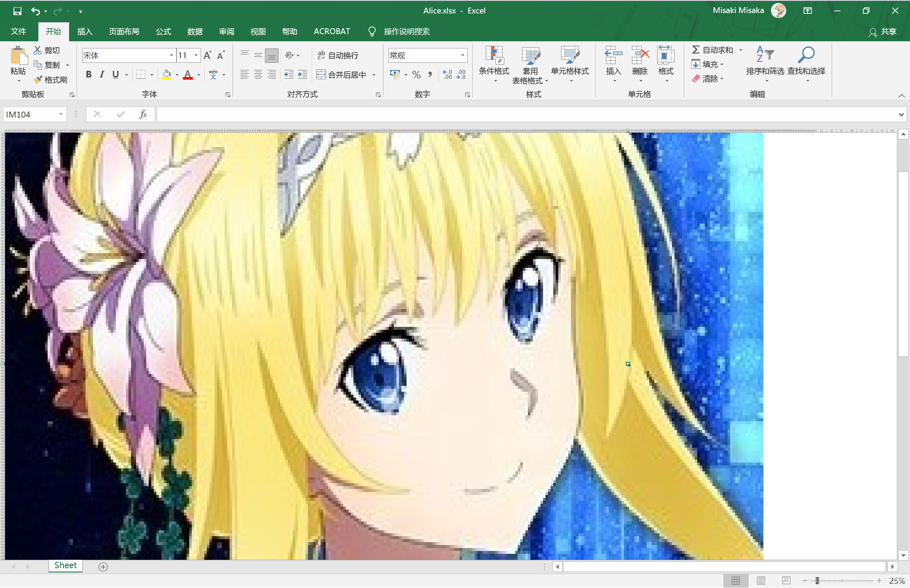Toggle bold formatting
The image size is (910, 588).
pos(88,74)
